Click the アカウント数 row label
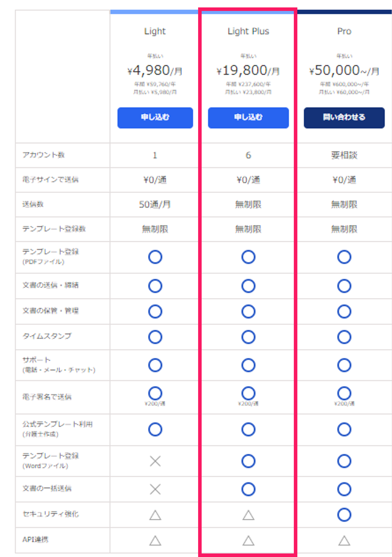 pos(43,155)
